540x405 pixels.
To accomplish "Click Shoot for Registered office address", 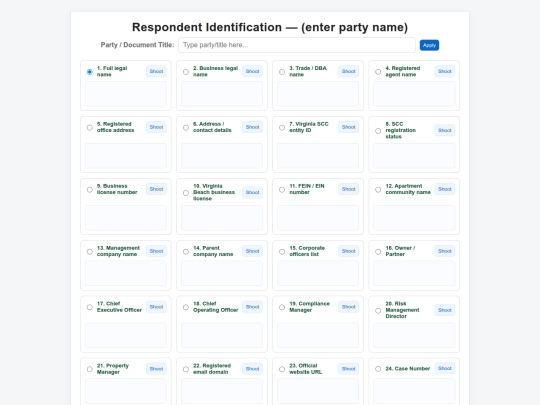I will (x=156, y=127).
